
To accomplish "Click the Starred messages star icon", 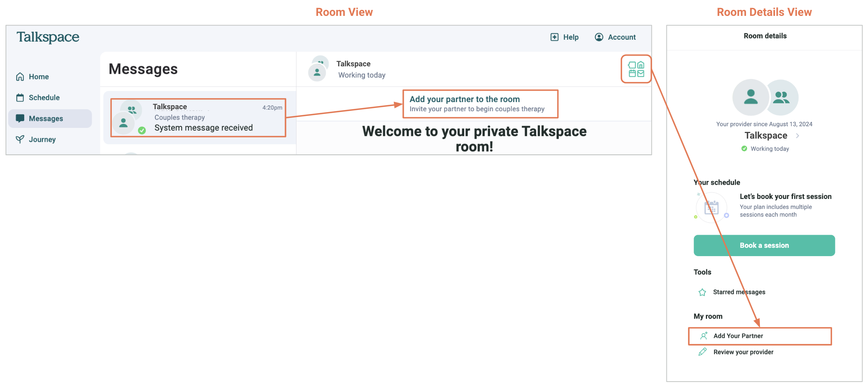I will [x=702, y=292].
